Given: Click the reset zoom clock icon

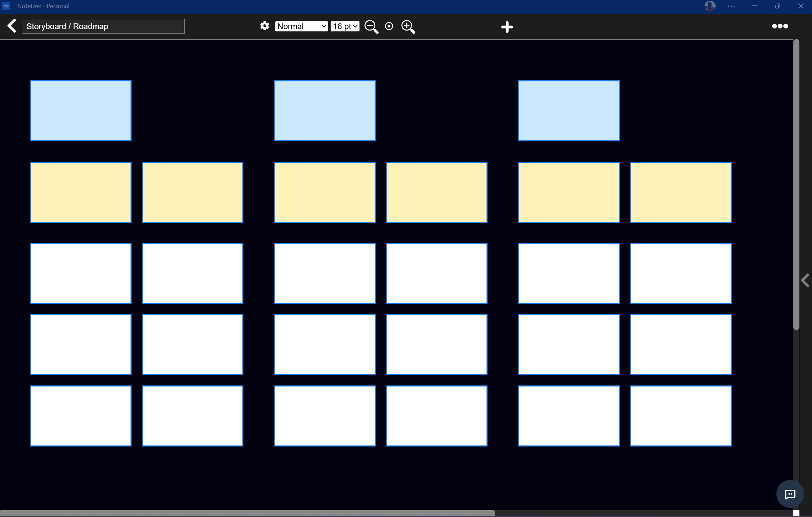Looking at the screenshot, I should coord(389,26).
